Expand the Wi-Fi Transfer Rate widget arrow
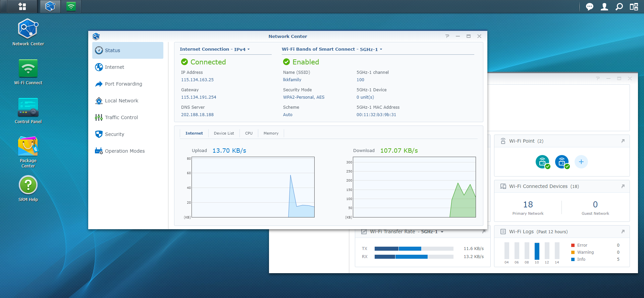This screenshot has width=644, height=298. click(484, 232)
